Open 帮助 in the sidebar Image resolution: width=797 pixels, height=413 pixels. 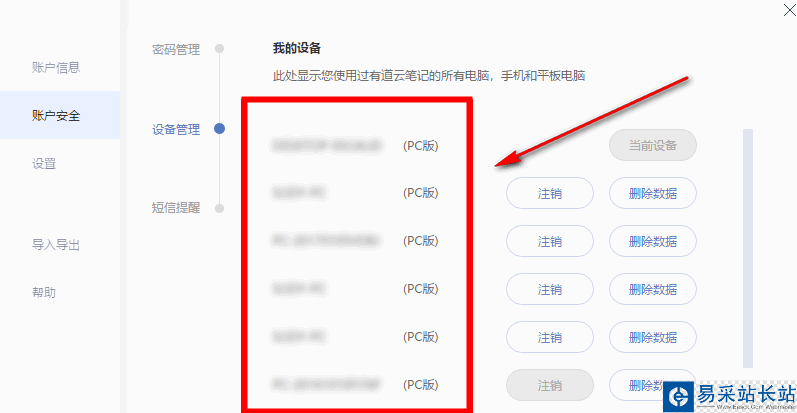(x=44, y=293)
